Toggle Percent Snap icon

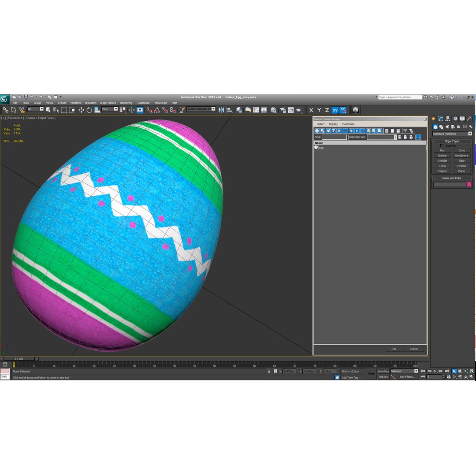pos(165,110)
